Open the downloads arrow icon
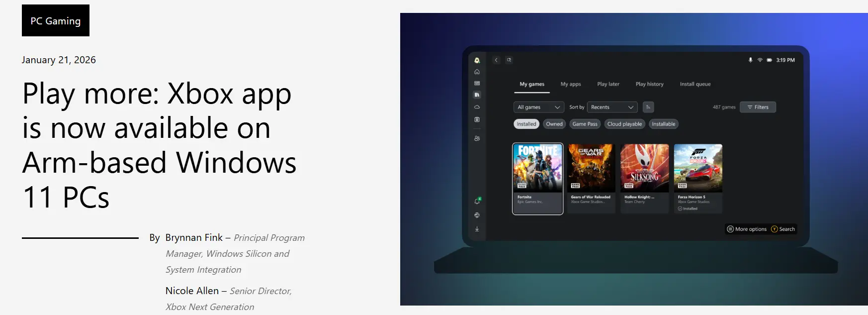The height and width of the screenshot is (315, 868). 477,229
